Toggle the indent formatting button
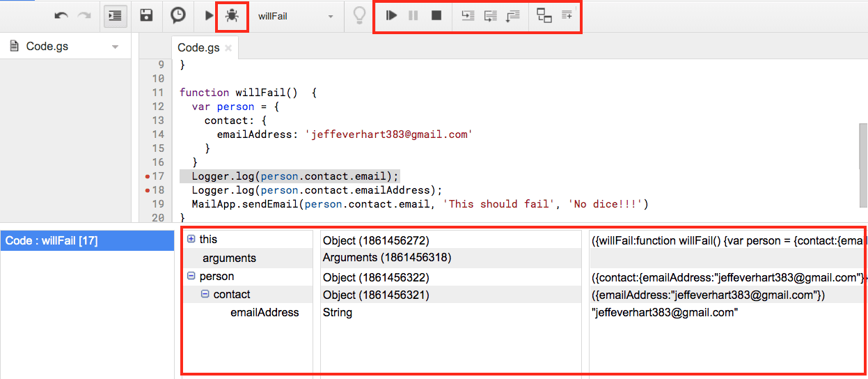 pos(116,15)
